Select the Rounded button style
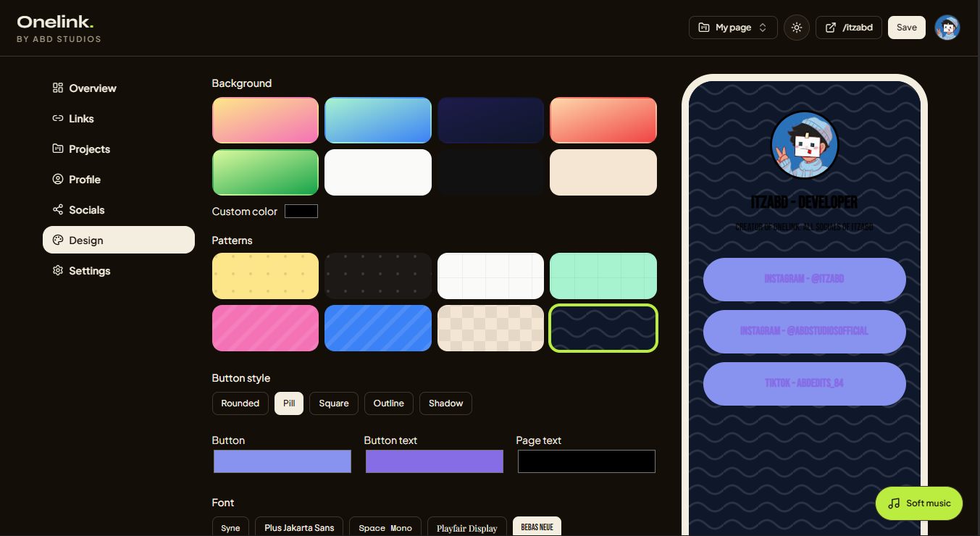Image resolution: width=980 pixels, height=536 pixels. 240,403
